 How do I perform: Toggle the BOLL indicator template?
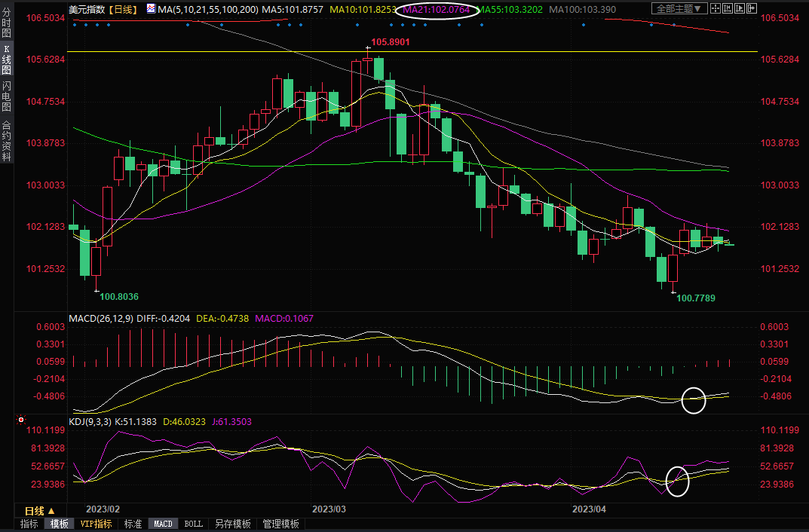coord(193,524)
